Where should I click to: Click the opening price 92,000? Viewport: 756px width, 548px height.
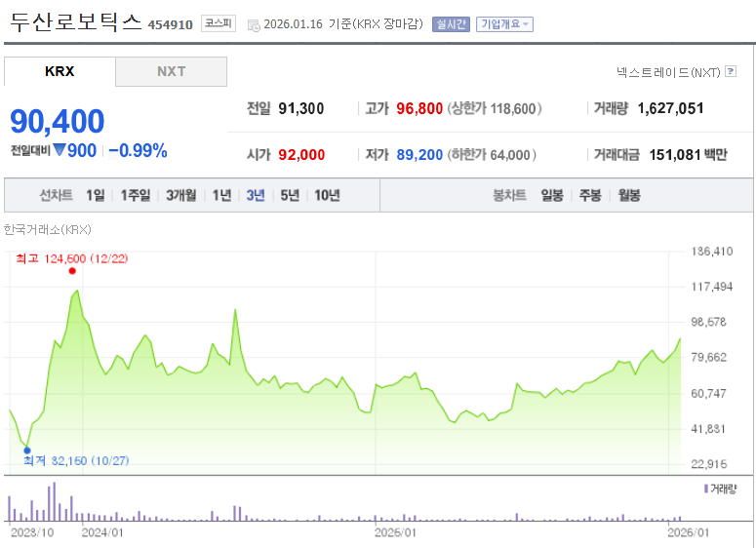click(x=301, y=155)
